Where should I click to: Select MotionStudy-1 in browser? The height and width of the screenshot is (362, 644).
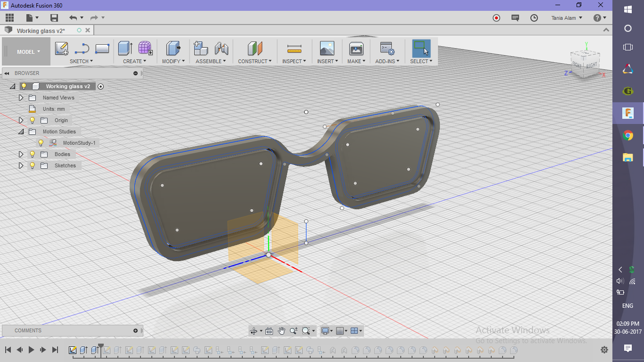(79, 143)
